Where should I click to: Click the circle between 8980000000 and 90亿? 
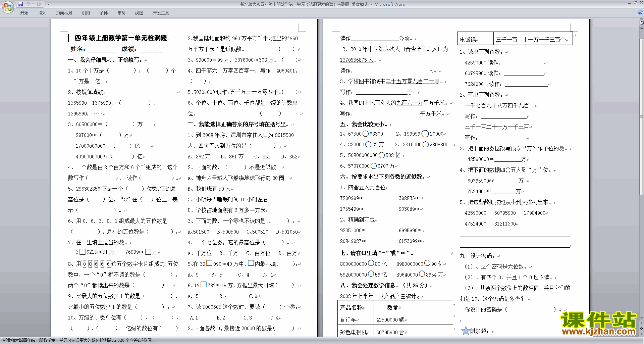pos(427,263)
